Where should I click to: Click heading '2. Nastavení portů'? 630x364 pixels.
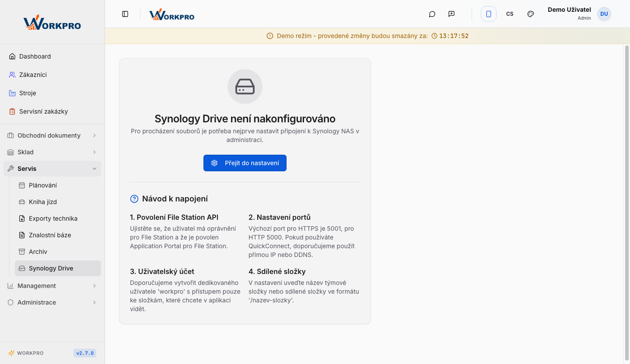pyautogui.click(x=280, y=217)
